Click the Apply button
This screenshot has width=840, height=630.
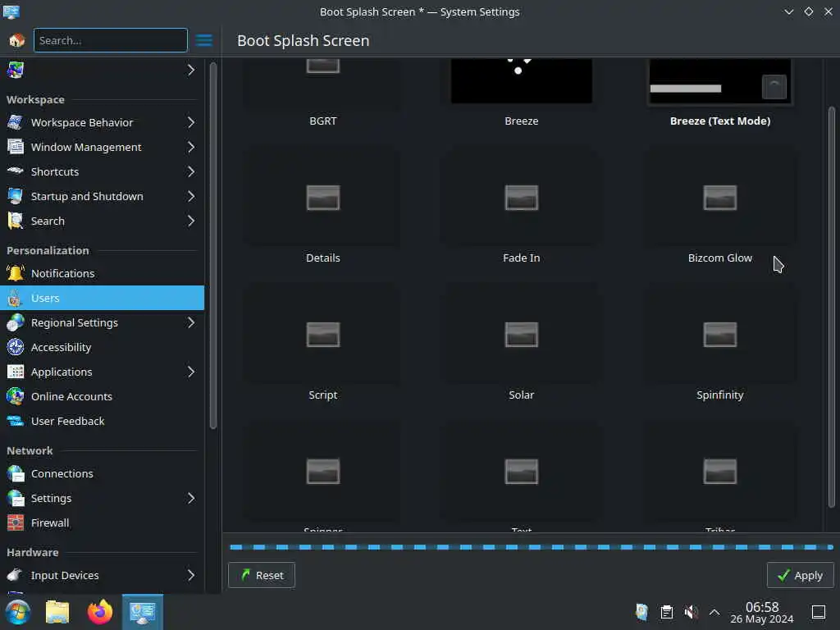click(801, 575)
